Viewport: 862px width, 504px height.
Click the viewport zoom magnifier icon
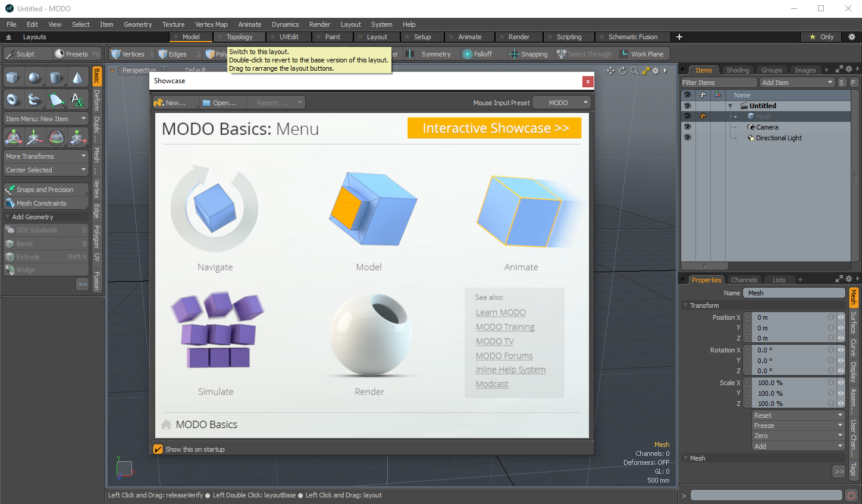click(x=634, y=71)
